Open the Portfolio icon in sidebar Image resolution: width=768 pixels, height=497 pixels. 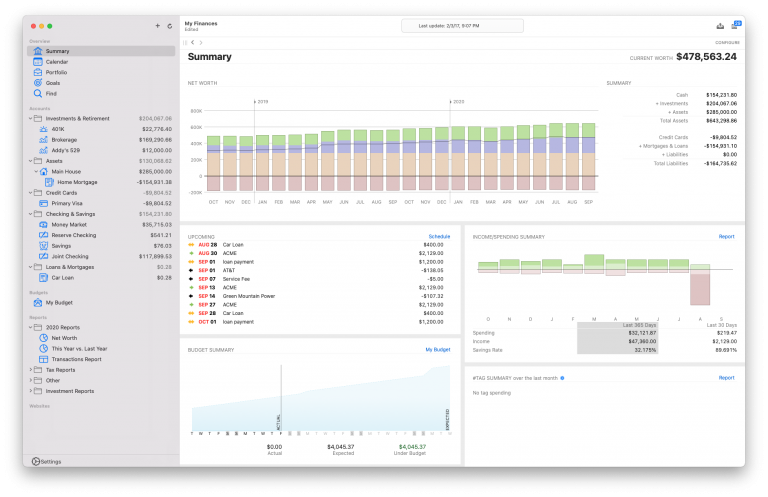38,72
